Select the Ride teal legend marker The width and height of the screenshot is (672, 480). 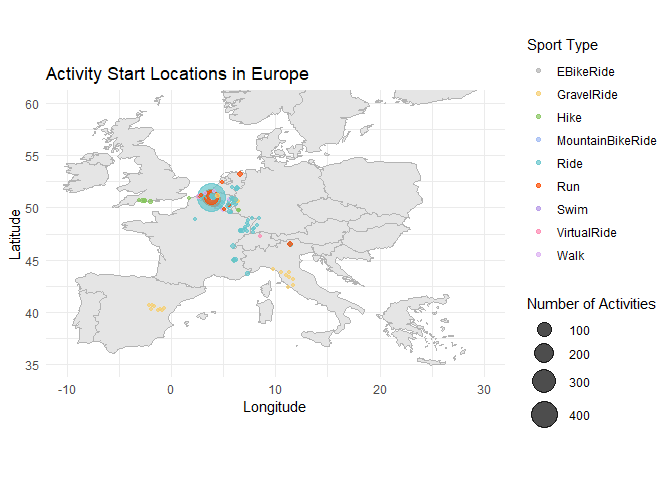[x=539, y=164]
